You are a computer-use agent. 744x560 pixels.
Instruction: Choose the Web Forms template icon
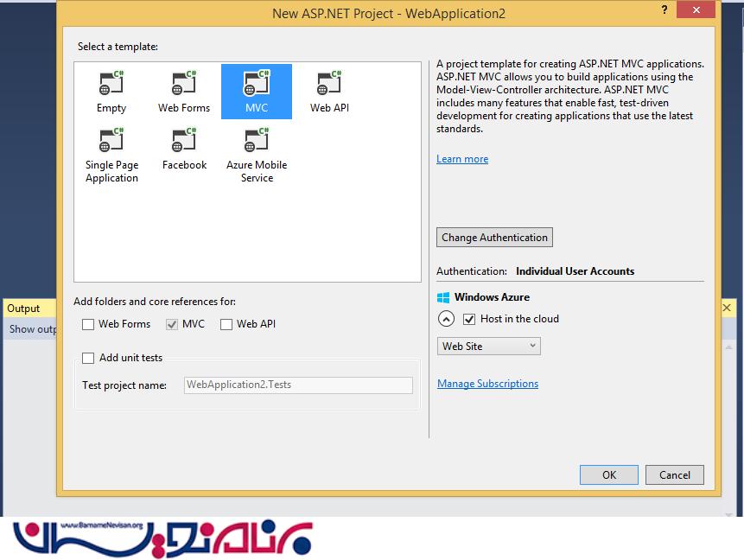tap(184, 85)
